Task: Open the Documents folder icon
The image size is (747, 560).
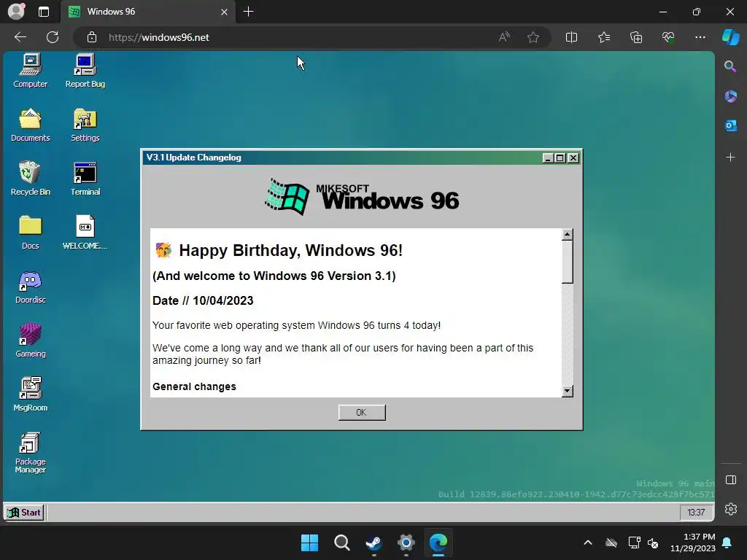Action: click(x=31, y=125)
